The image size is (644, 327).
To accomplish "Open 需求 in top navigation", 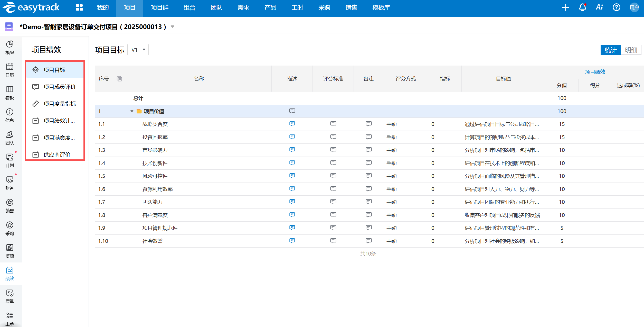I will (243, 8).
